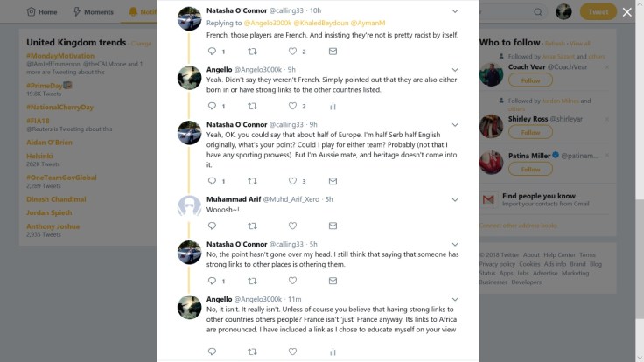Screen dimensions: 644x362
Task: Open the chevron menu on Muhammad Arif's tweet
Action: 454,198
